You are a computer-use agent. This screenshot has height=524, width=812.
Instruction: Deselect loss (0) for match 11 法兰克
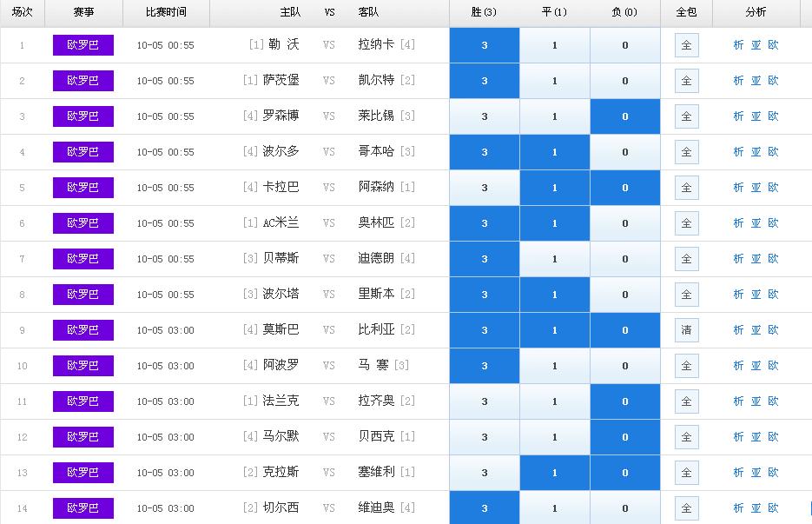625,401
